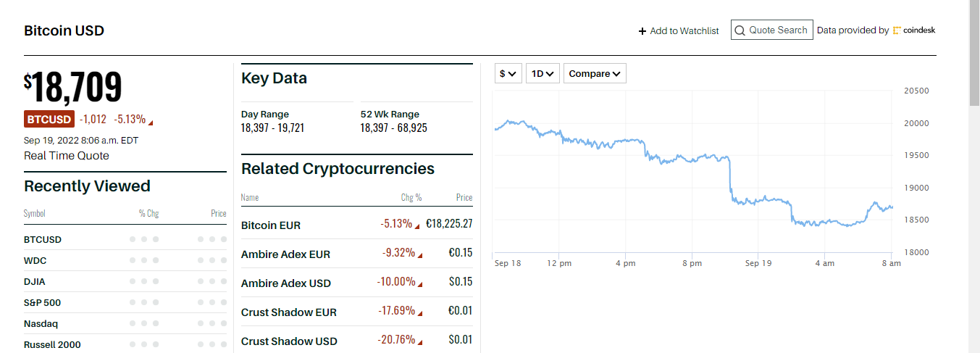The image size is (980, 353).
Task: Expand the Compare dropdown
Action: pos(595,73)
